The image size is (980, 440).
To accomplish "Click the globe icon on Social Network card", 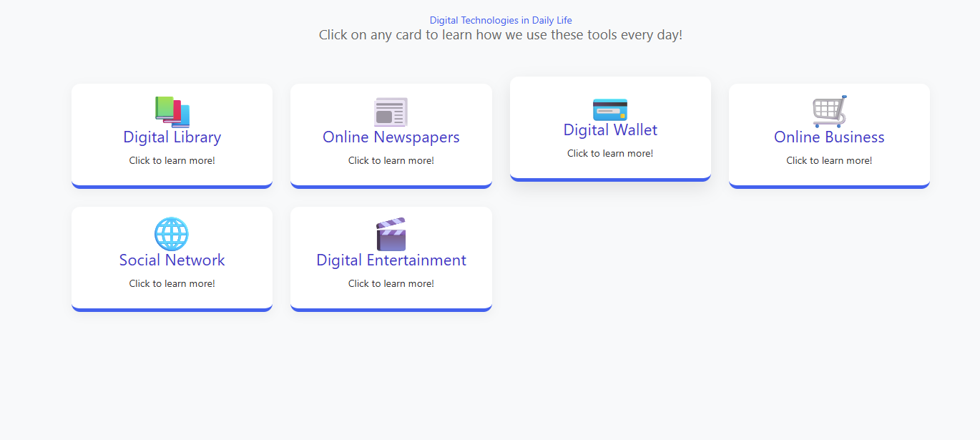I will 171,234.
